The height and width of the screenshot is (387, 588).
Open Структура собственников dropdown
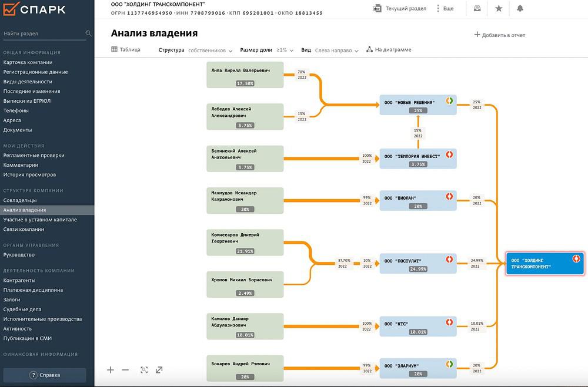(x=195, y=50)
